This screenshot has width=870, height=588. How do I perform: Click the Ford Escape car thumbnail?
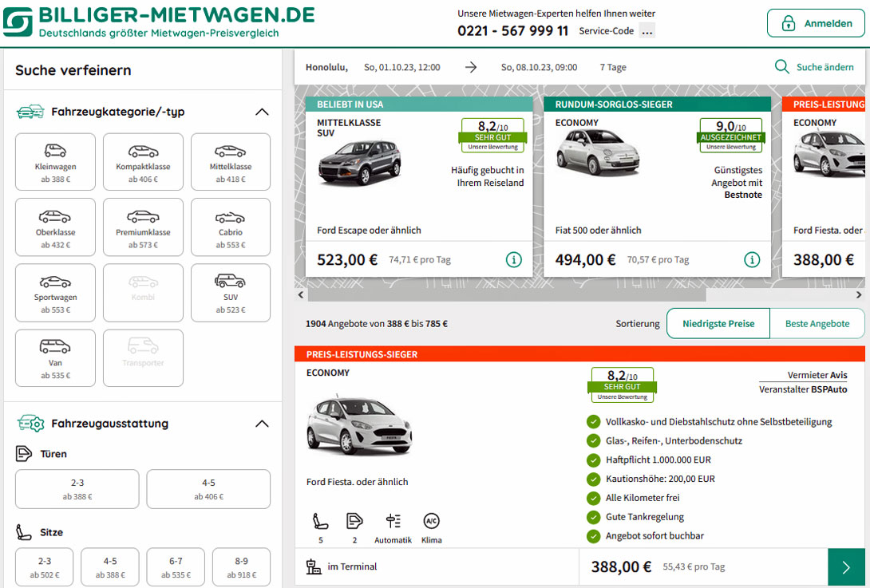click(x=359, y=163)
